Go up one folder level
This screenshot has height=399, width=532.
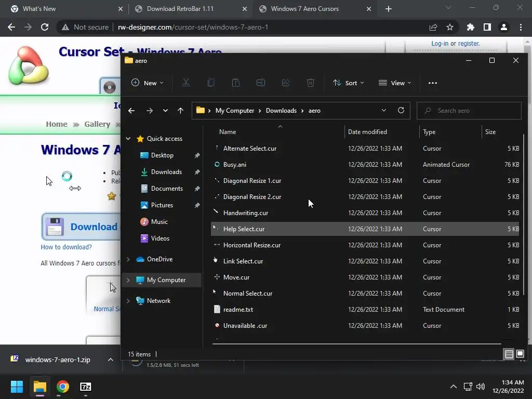(180, 111)
